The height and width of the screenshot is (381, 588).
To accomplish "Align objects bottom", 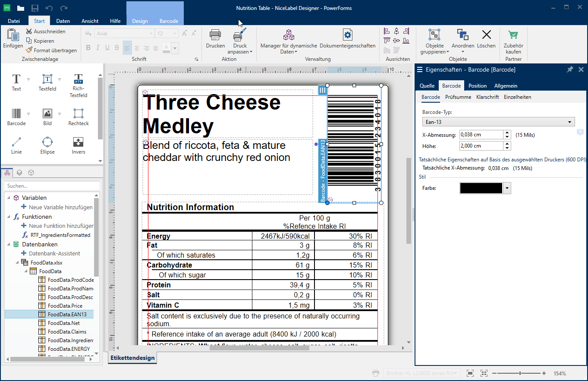I will pyautogui.click(x=406, y=41).
